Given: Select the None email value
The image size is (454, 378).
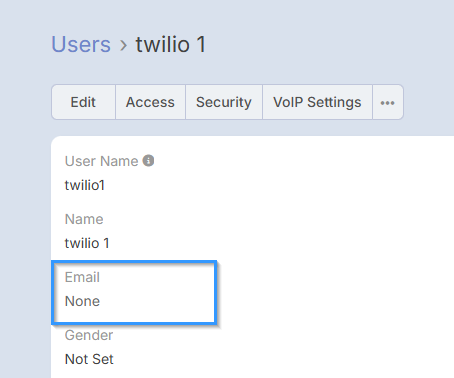Looking at the screenshot, I should [82, 301].
